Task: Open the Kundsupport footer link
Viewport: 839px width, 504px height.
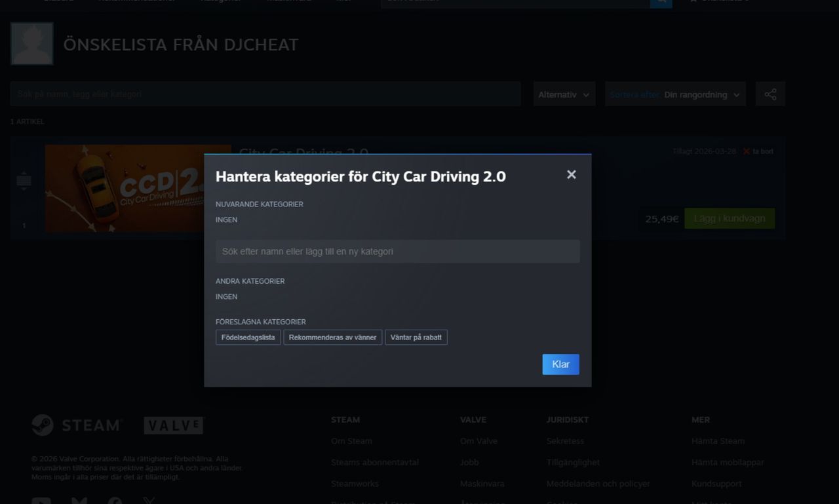Action: tap(716, 484)
